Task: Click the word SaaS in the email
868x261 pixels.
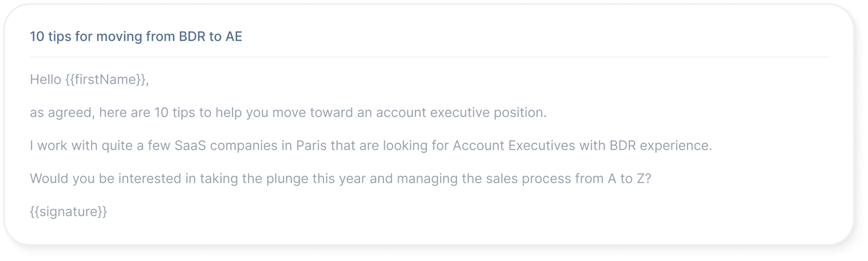Action: tap(190, 145)
